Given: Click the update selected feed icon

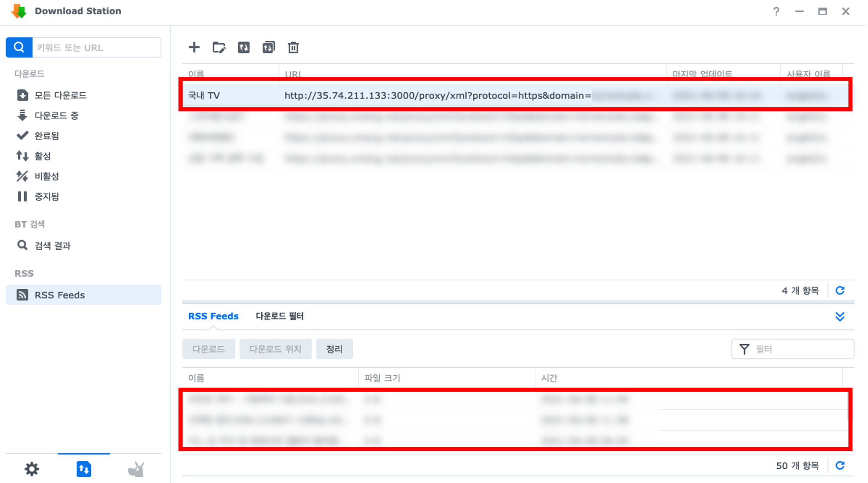Looking at the screenshot, I should 243,47.
